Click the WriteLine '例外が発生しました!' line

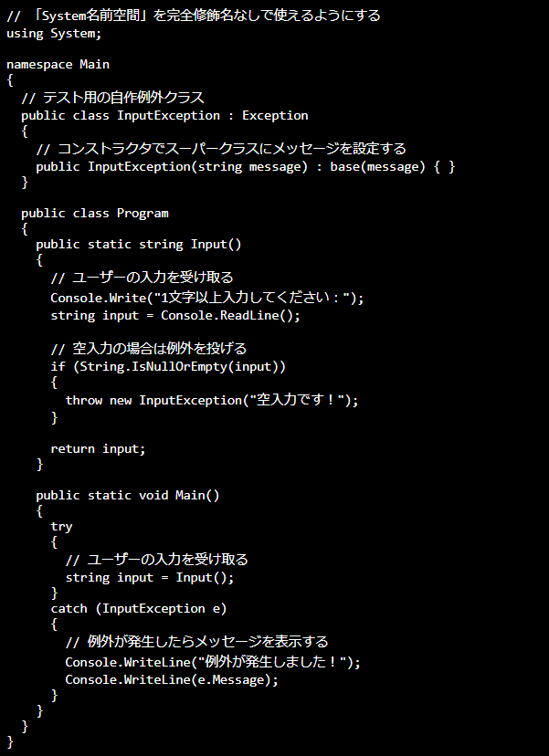click(x=213, y=663)
